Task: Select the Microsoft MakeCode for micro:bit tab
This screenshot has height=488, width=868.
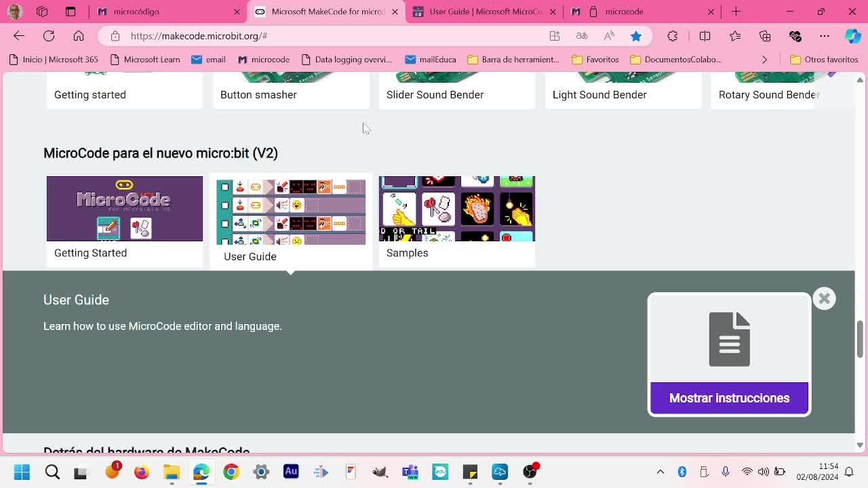Action: click(x=327, y=12)
